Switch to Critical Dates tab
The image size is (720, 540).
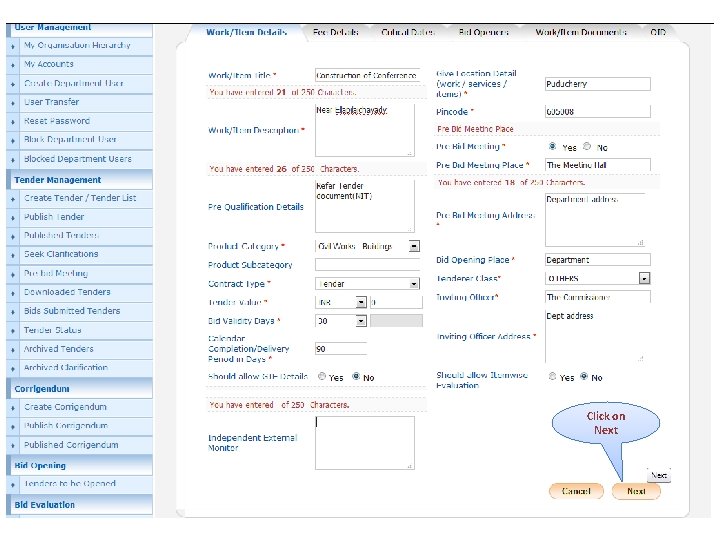408,32
